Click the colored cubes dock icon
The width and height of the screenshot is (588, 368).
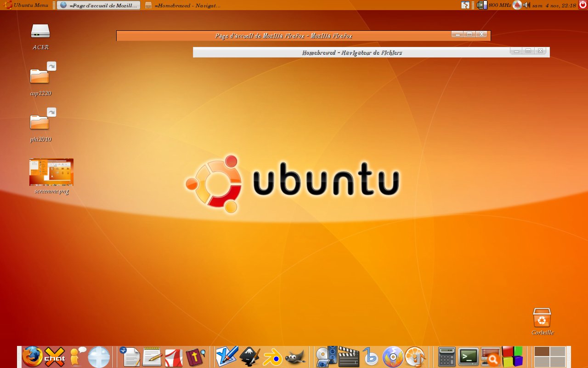pos(513,356)
